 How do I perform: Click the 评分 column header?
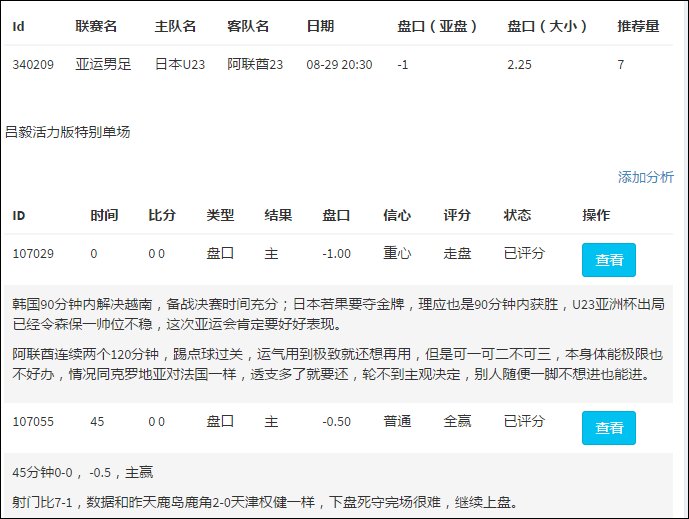click(457, 215)
